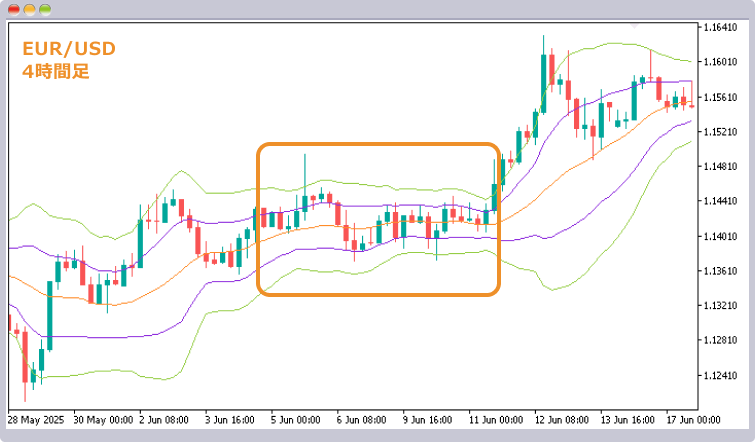Select the 17 Jun 00:00 time label
The width and height of the screenshot is (755, 442).
[x=693, y=419]
